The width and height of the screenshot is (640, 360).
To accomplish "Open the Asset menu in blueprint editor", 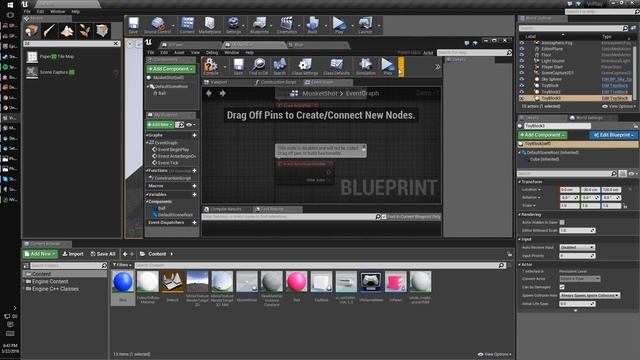I will [179, 53].
